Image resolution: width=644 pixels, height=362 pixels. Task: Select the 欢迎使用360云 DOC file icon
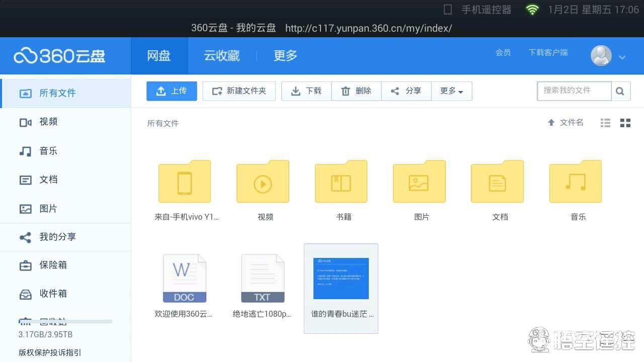pos(185,278)
